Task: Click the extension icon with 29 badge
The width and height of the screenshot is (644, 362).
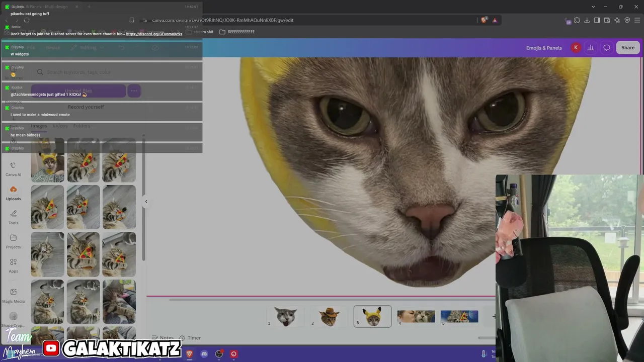Action: (569, 21)
